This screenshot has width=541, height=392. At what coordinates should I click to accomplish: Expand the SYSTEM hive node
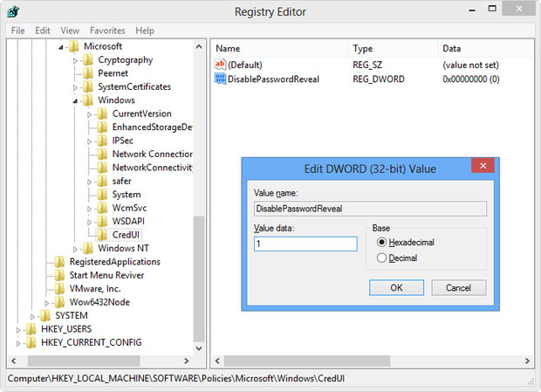(x=32, y=316)
